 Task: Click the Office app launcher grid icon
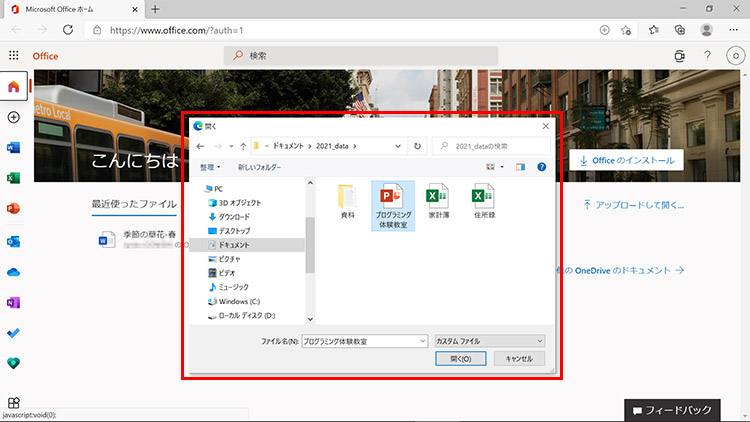click(14, 56)
